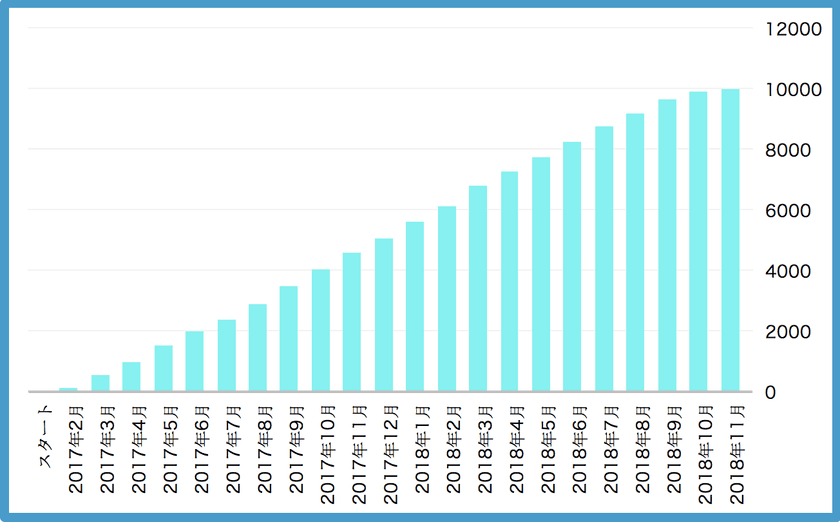Select the 6000 y-axis value
This screenshot has width=840, height=522.
coord(788,211)
